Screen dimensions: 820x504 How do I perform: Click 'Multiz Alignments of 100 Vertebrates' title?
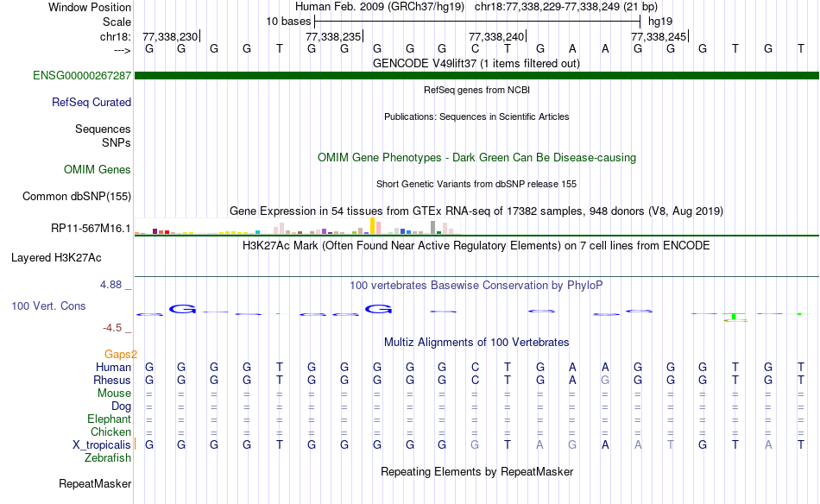pyautogui.click(x=476, y=342)
